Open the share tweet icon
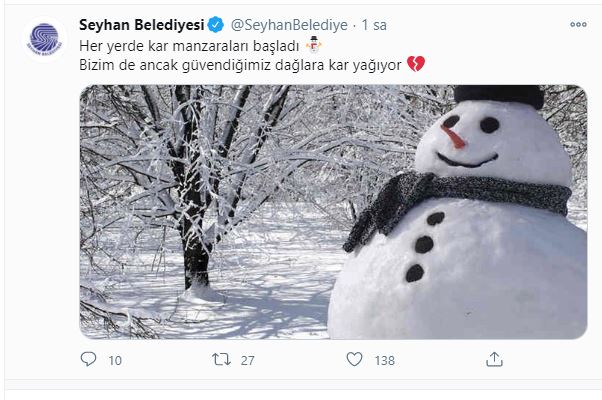 [494, 359]
